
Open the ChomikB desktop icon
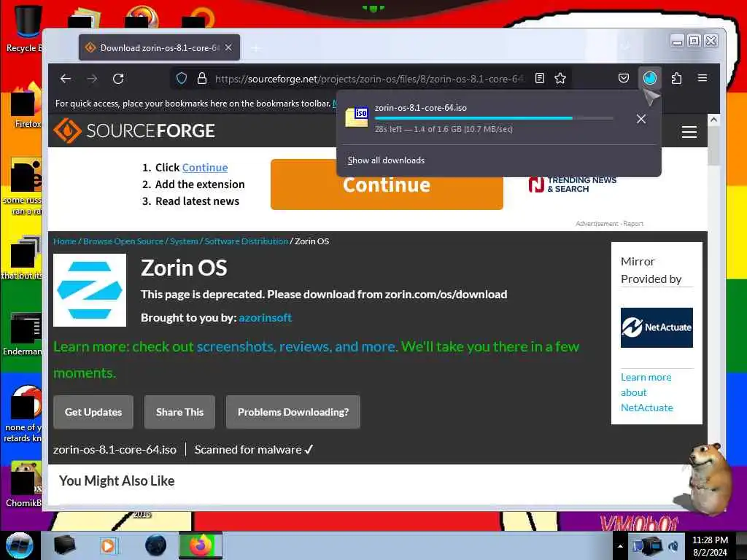coord(24,483)
